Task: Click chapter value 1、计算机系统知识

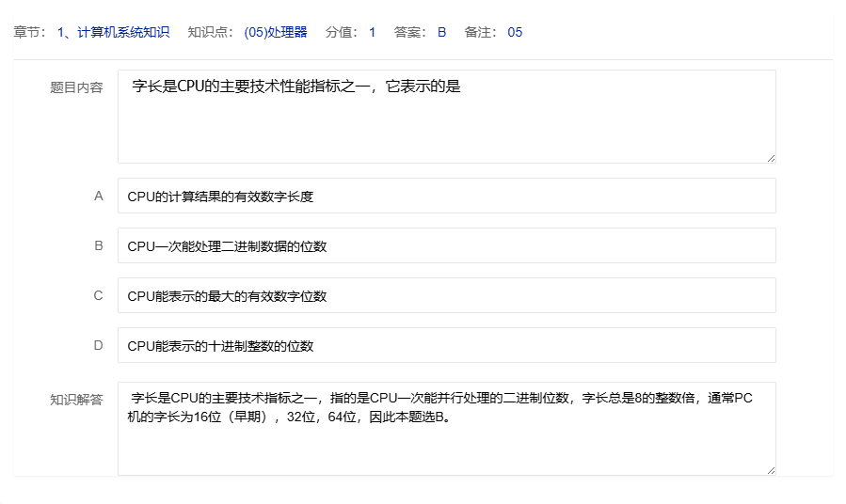Action: click(x=113, y=32)
